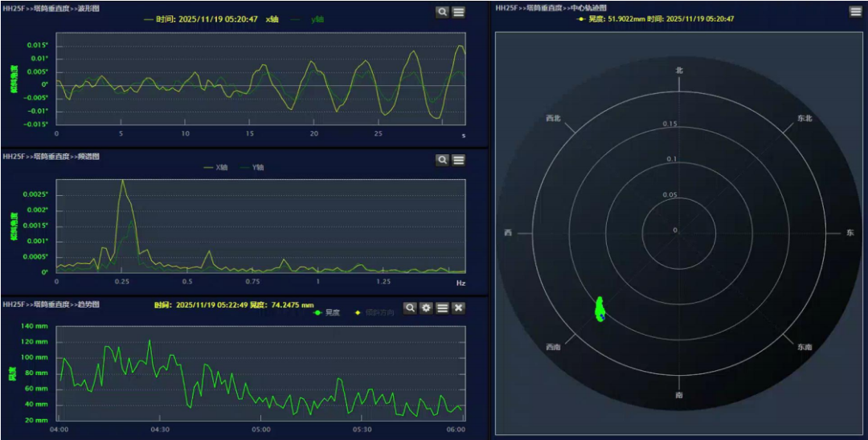The image size is (868, 440).
Task: Open the trend chart hamburger menu
Action: pyautogui.click(x=442, y=308)
